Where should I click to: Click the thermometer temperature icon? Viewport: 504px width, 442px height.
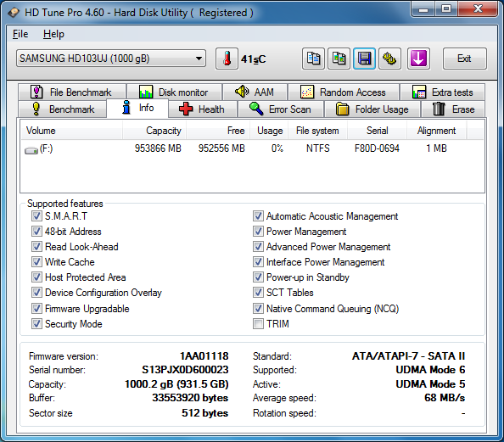coord(227,59)
